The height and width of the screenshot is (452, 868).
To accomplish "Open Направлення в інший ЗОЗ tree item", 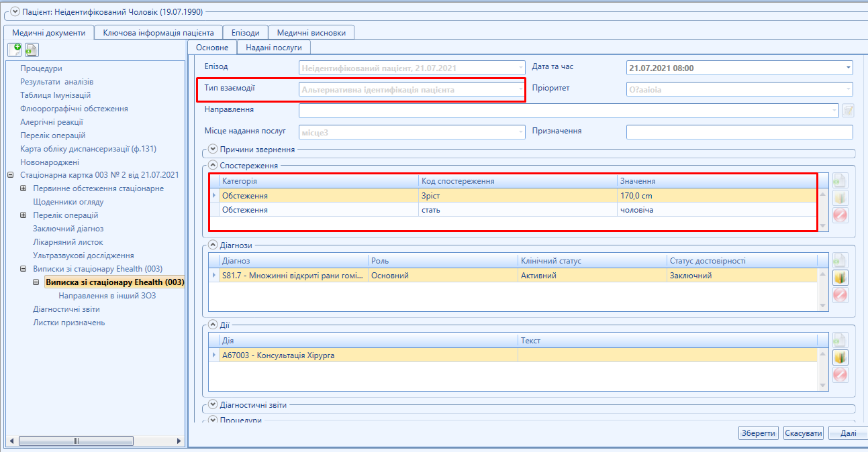I will coord(107,296).
